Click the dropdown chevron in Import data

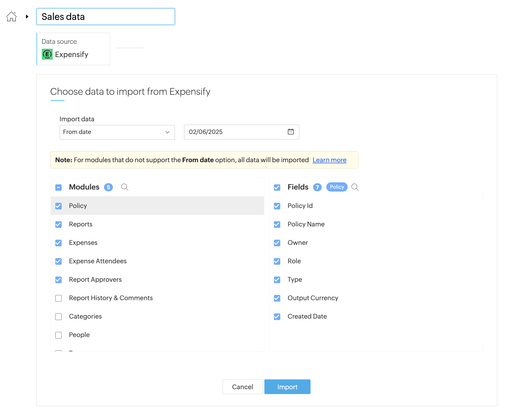[167, 132]
